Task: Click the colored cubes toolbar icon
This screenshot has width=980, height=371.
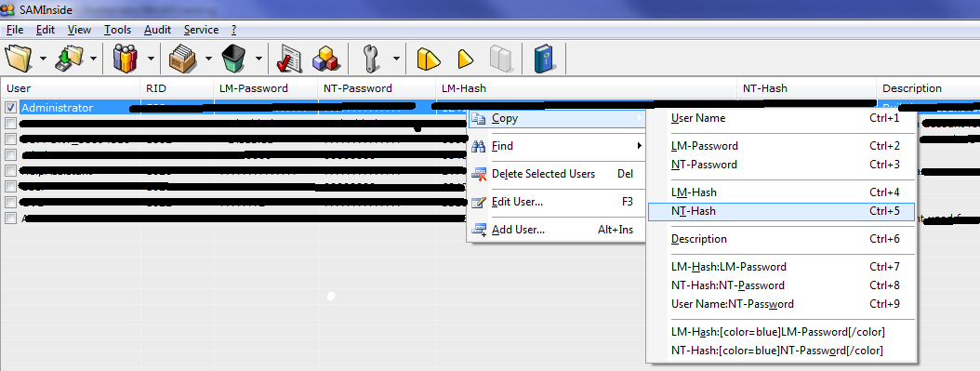Action: coord(325,59)
